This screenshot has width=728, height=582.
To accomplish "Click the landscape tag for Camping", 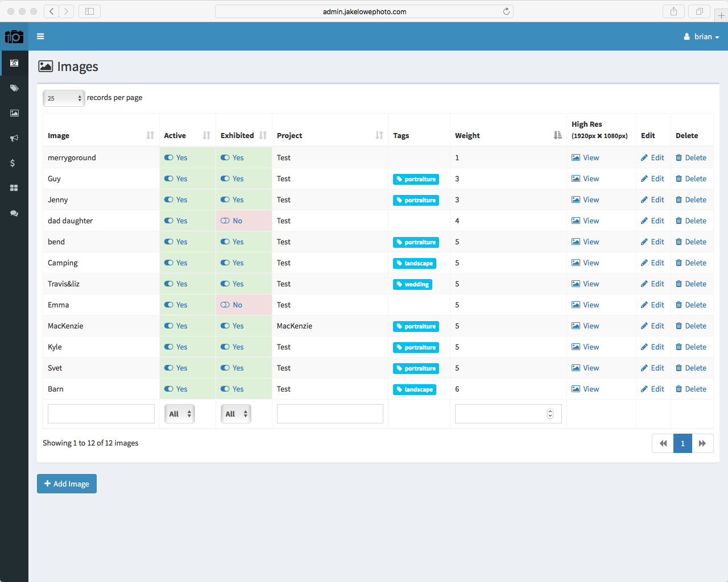I will tap(415, 263).
